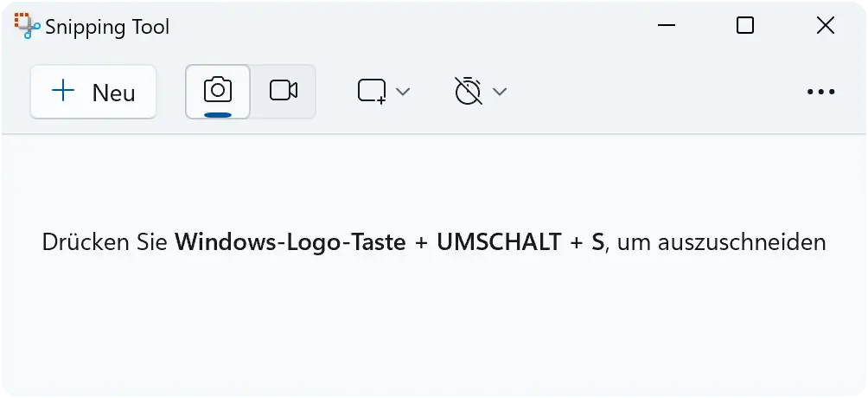Click the um auszuschneiden hint text
This screenshot has height=398, width=868.
[x=721, y=243]
